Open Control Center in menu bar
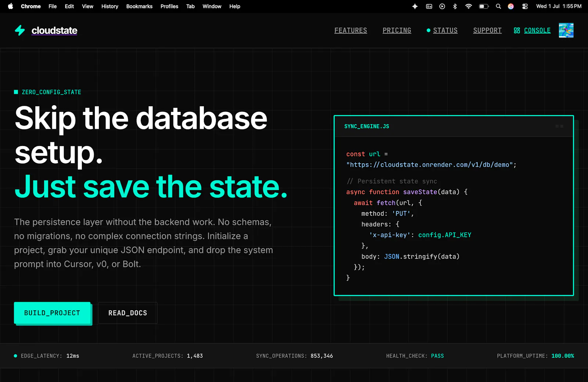 525,6
